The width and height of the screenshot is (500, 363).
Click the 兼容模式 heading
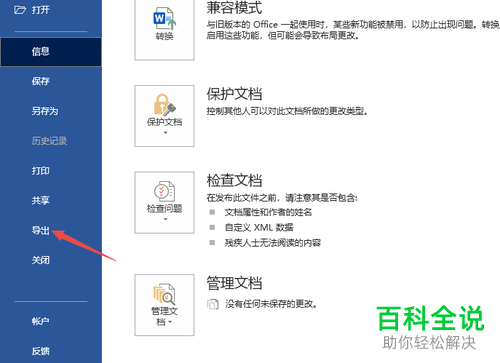[x=234, y=8]
